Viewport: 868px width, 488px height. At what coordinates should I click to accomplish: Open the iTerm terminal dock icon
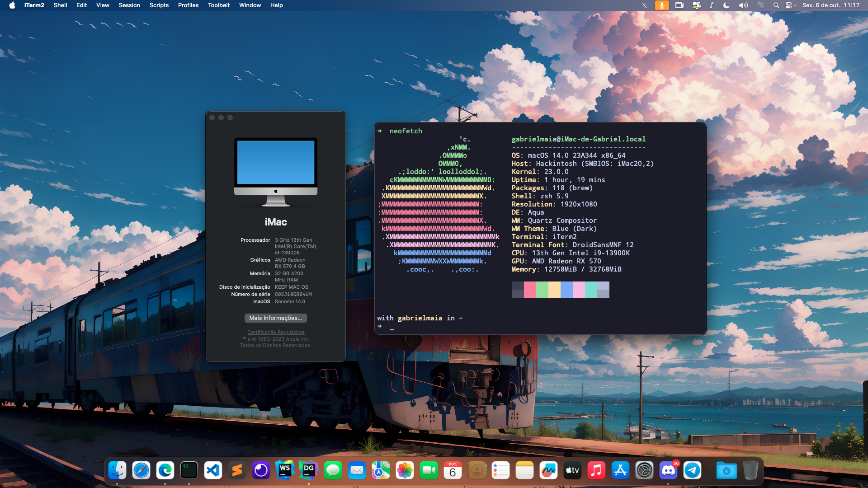pos(189,470)
